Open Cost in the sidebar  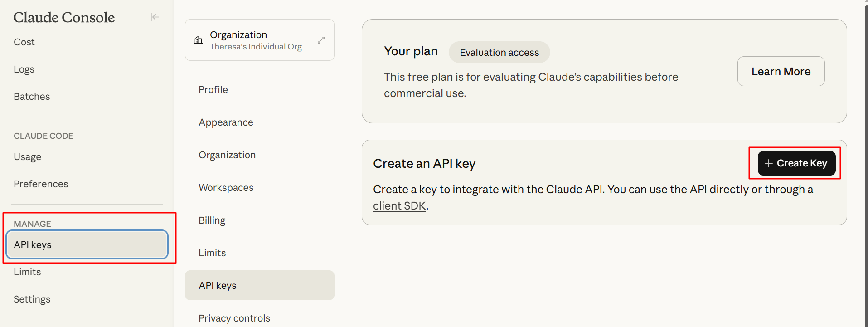pos(24,42)
